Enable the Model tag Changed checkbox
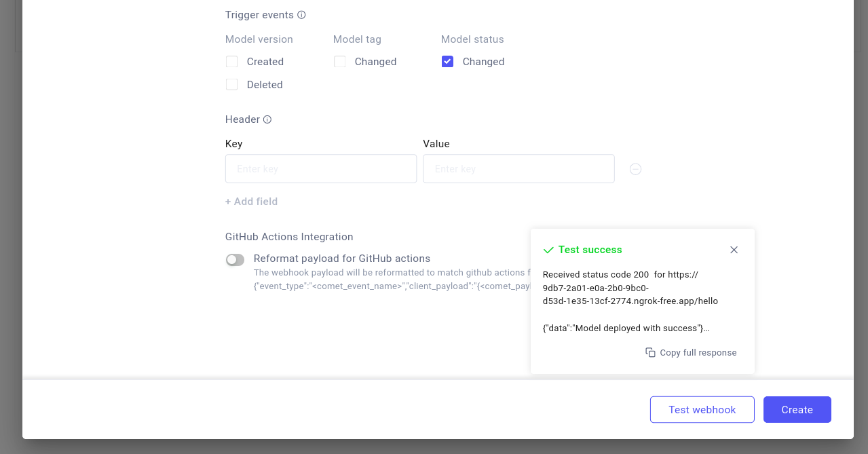 [x=339, y=61]
